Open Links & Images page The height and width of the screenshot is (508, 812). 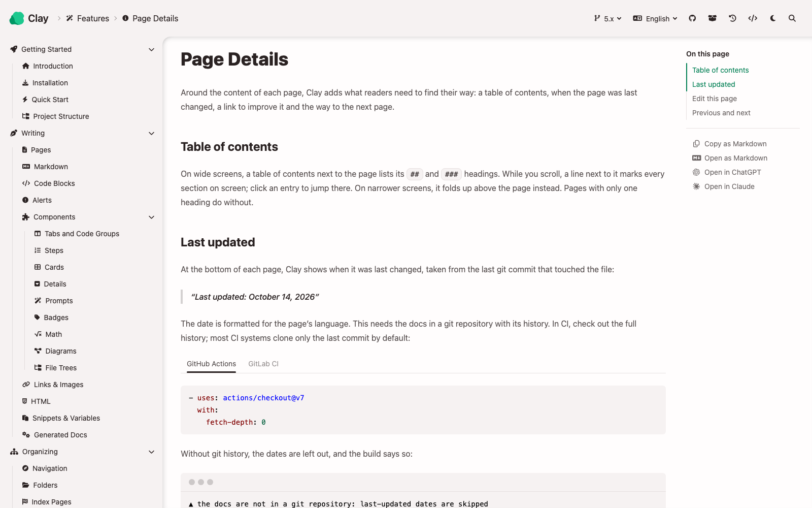[x=53, y=385]
